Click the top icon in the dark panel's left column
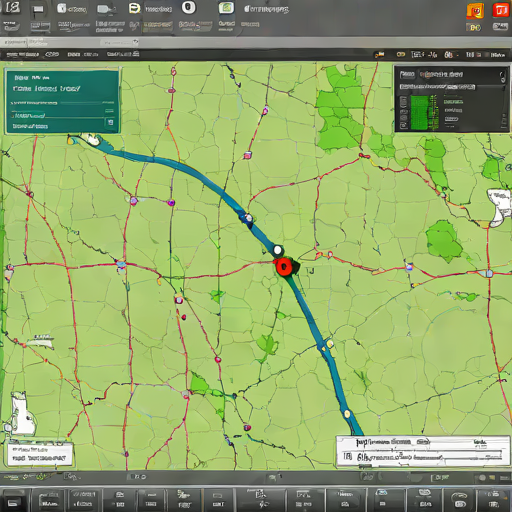The height and width of the screenshot is (512, 512). pyautogui.click(x=403, y=101)
